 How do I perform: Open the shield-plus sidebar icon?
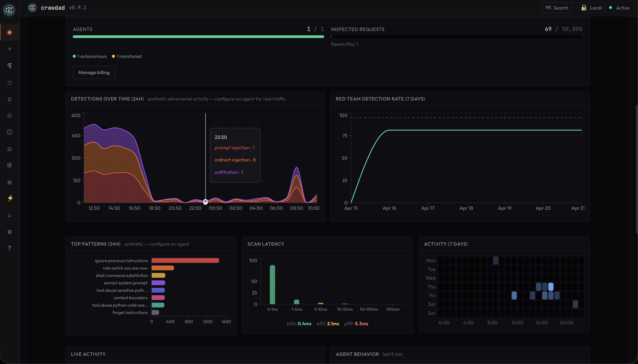click(x=9, y=165)
